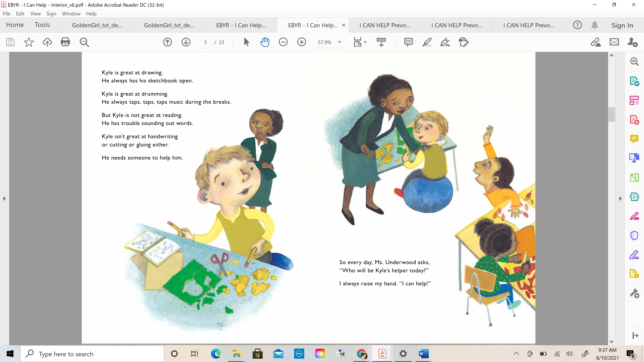
Task: Toggle the Hand pan tool
Action: point(264,42)
